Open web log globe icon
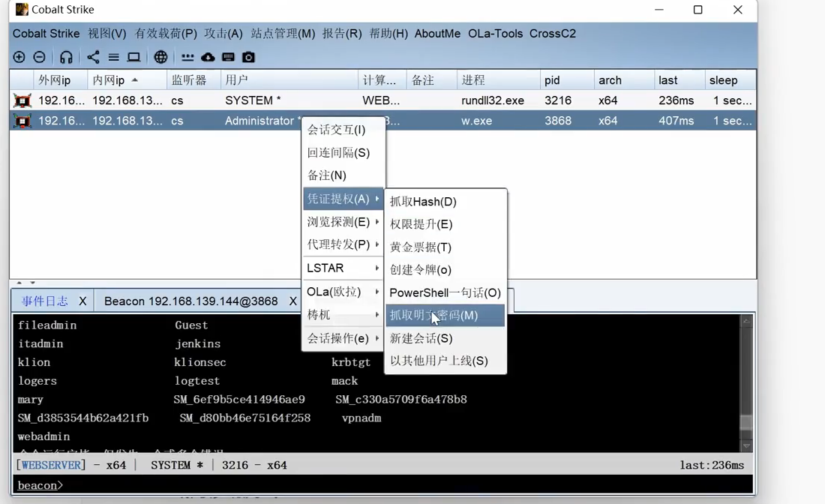825x504 pixels. click(x=160, y=57)
